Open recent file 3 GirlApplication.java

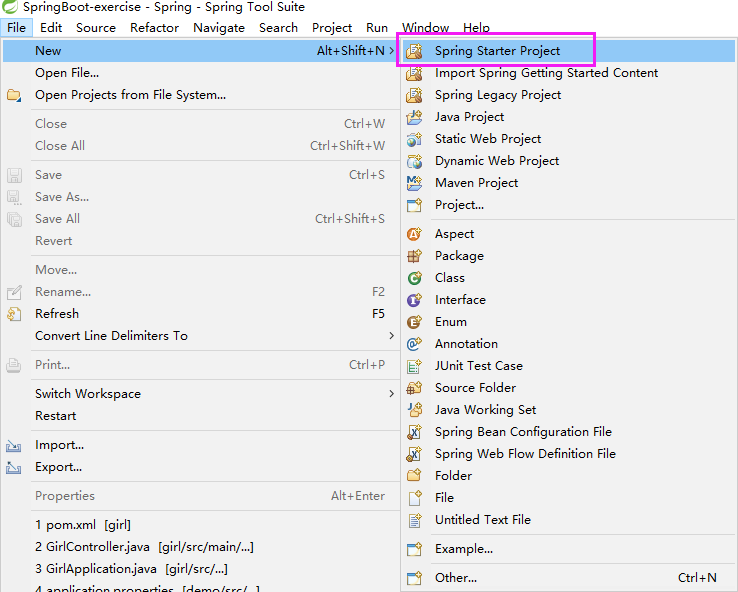pos(201,569)
